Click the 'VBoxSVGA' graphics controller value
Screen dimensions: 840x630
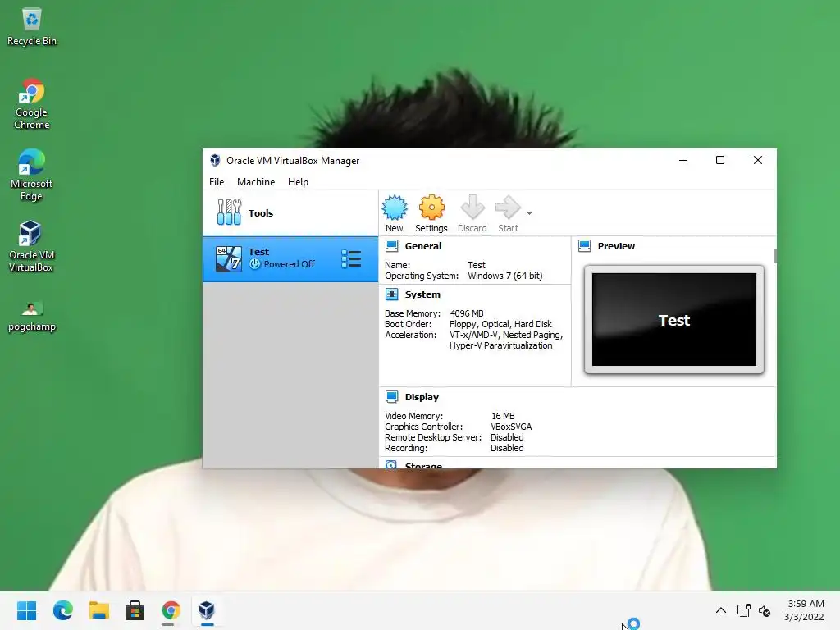point(511,427)
